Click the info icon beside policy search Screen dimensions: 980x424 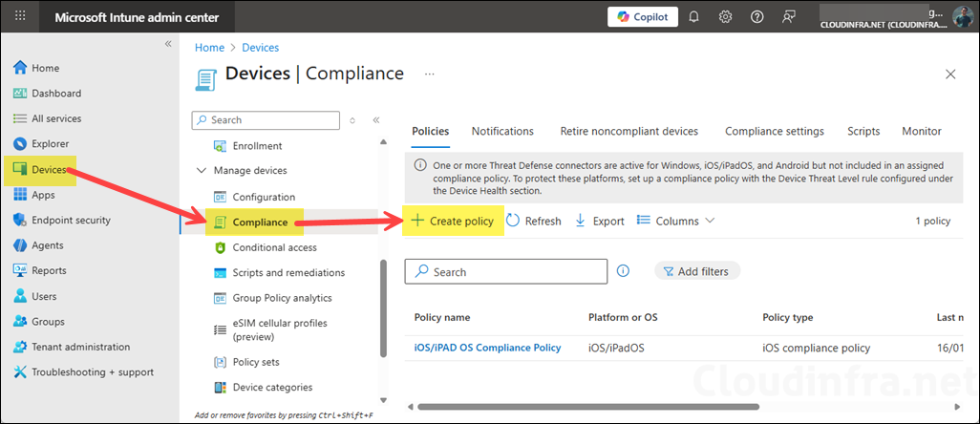pos(623,271)
